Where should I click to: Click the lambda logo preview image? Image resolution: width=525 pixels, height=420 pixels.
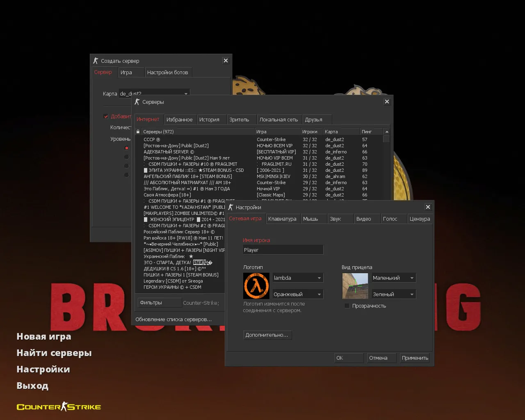click(256, 286)
